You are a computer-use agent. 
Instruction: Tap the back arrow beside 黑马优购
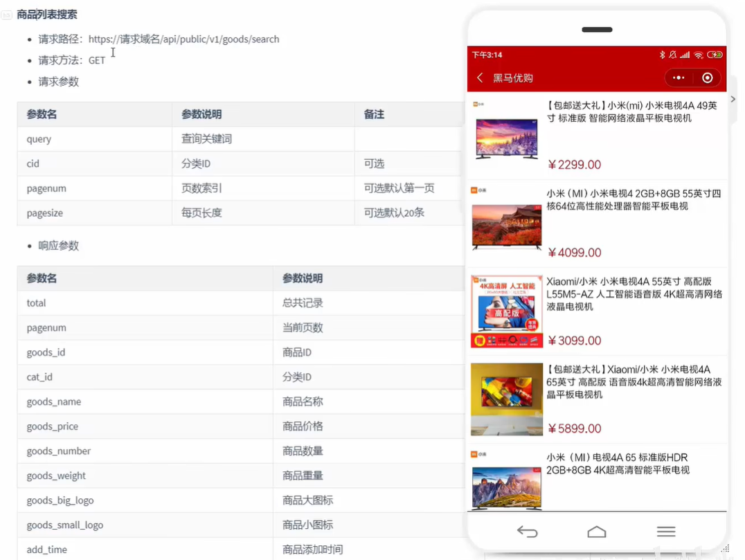[480, 78]
